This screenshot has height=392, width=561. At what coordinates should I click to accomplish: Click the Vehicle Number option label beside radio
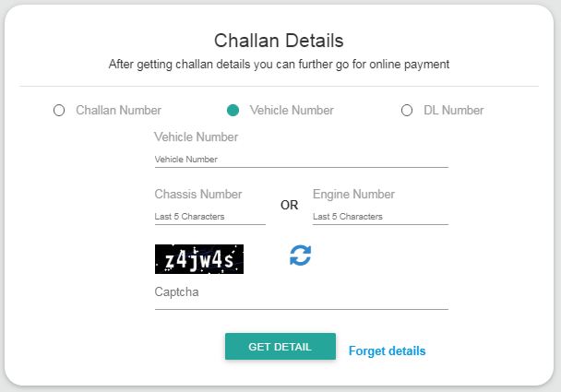point(292,111)
